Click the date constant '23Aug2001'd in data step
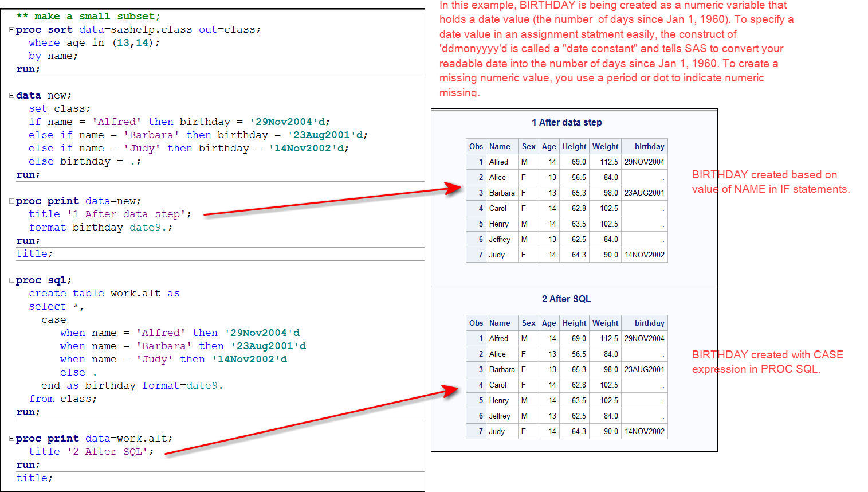 coord(326,135)
